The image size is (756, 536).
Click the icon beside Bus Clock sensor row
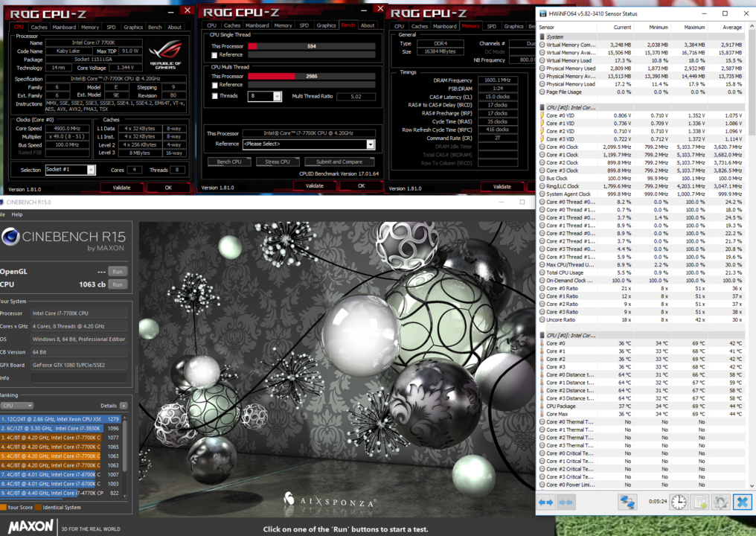click(542, 179)
